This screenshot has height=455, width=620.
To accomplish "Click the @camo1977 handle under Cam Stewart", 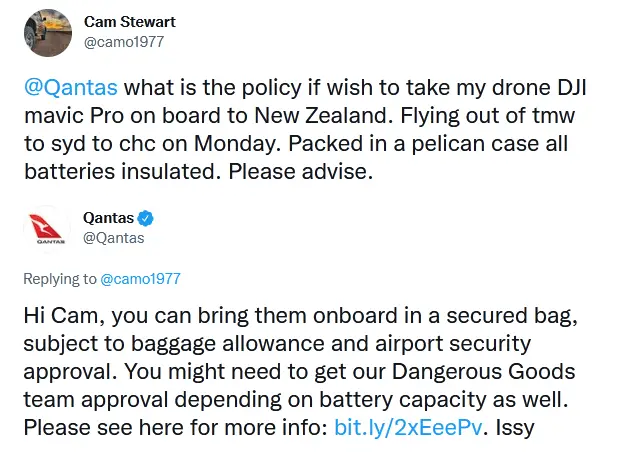I will (124, 42).
